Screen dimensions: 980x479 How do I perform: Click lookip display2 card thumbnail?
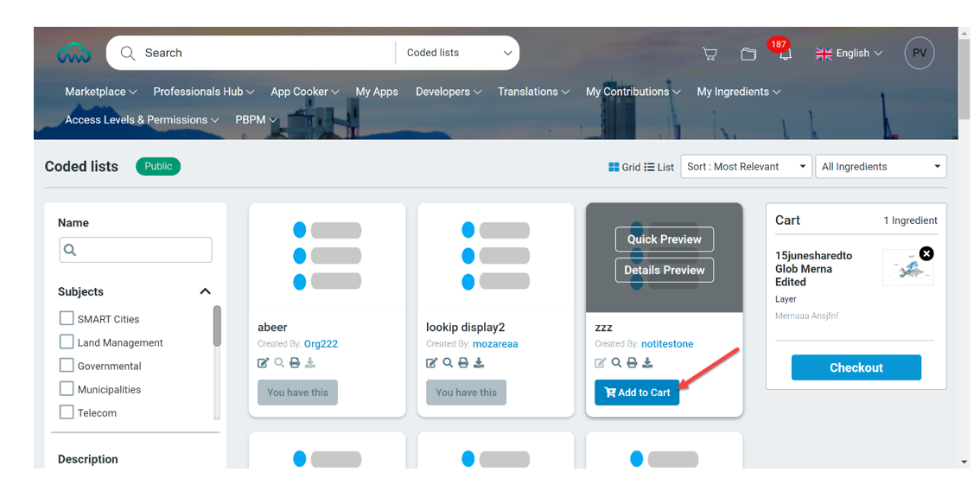click(496, 256)
